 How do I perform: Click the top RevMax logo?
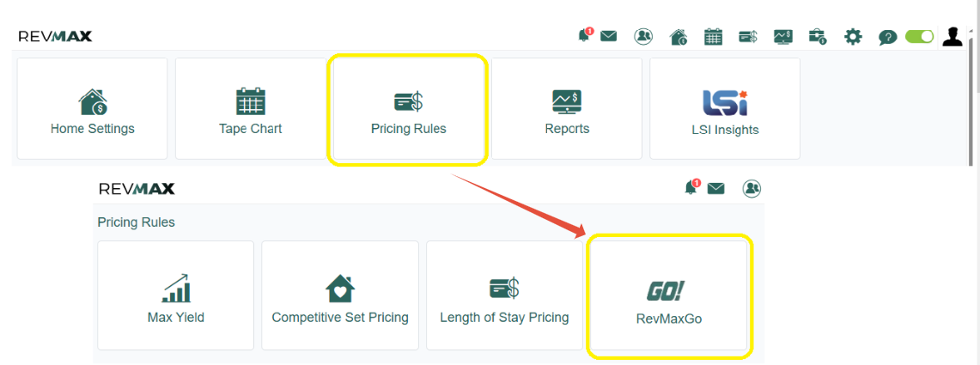tap(55, 36)
